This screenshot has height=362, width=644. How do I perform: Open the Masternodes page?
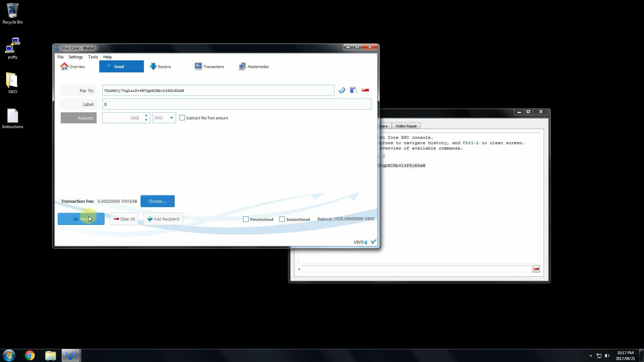click(254, 66)
